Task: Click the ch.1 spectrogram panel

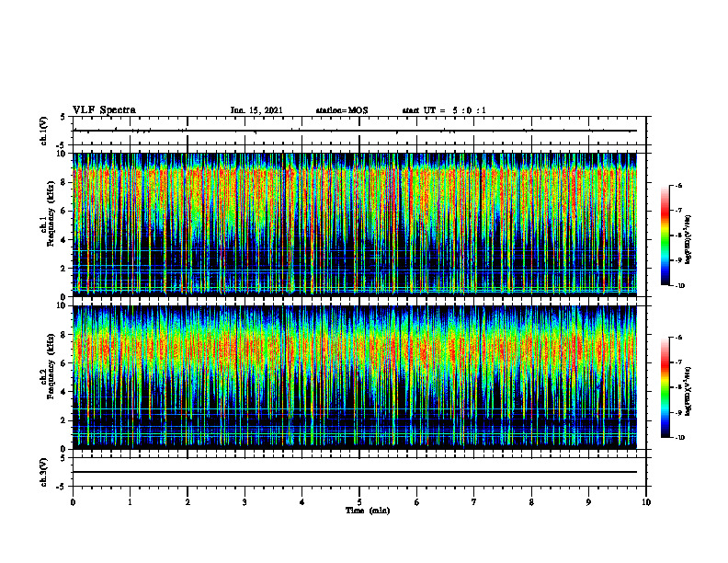Action: pos(355,224)
